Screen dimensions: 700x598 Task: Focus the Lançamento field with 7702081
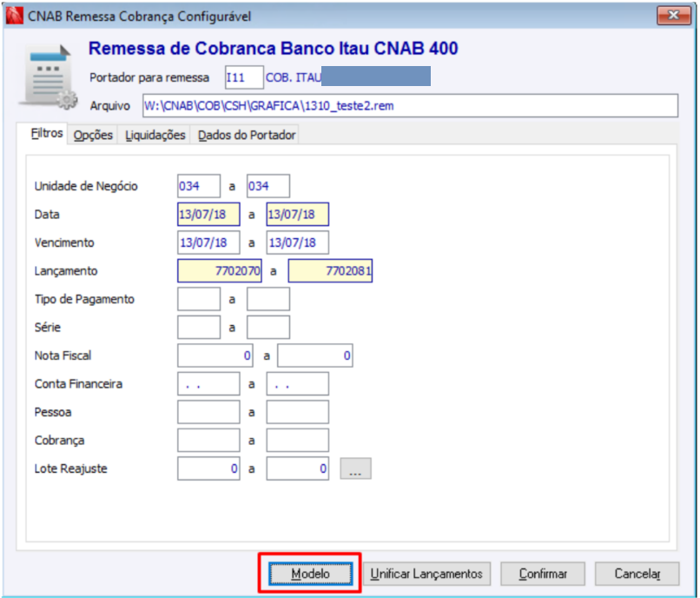(330, 271)
